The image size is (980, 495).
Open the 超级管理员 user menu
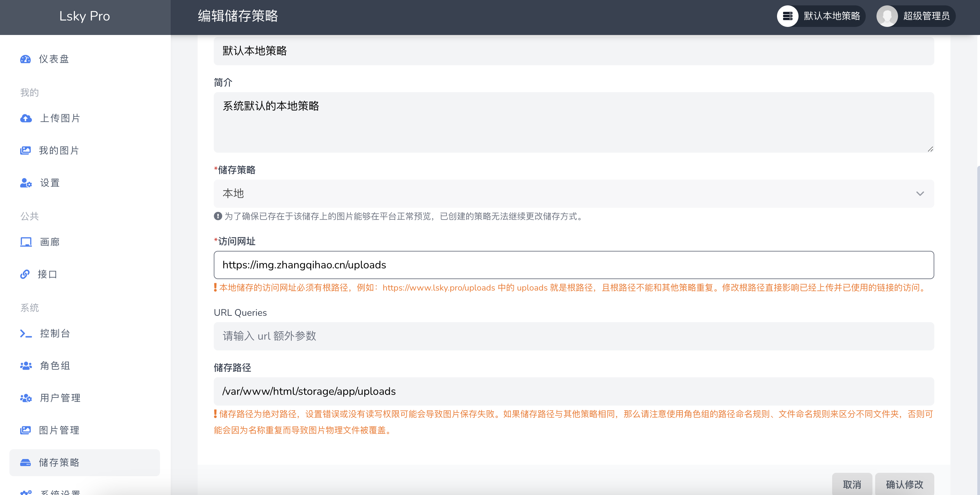pyautogui.click(x=916, y=16)
